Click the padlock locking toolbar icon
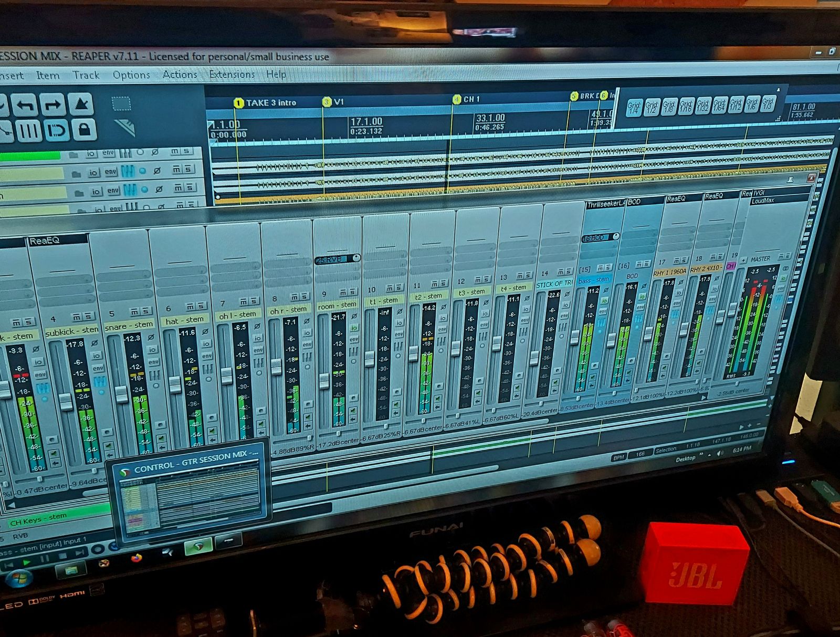 click(x=84, y=129)
